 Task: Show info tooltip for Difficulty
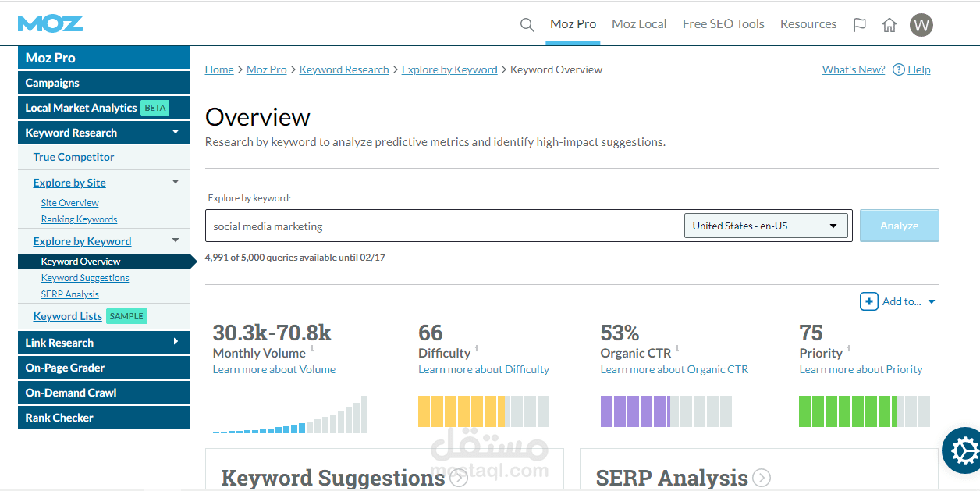[477, 349]
